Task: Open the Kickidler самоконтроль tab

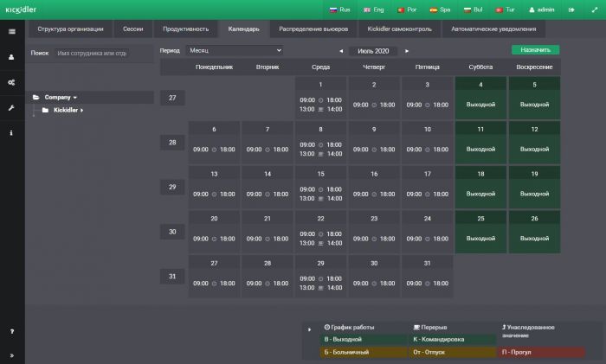Action: (400, 29)
